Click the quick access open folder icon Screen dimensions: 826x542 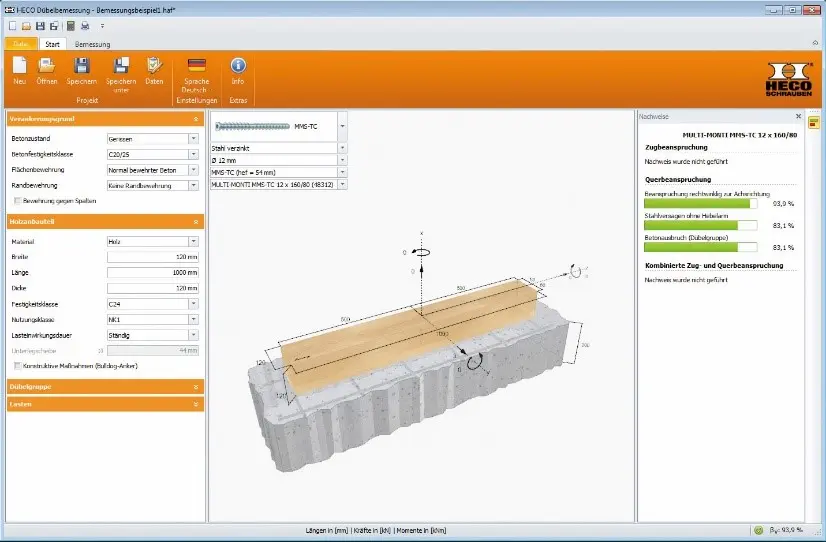26,26
